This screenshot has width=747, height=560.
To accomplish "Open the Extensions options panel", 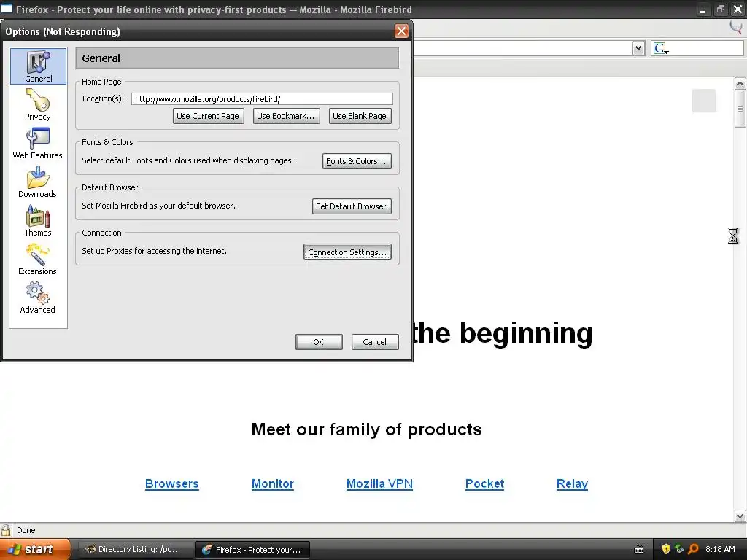I will (x=38, y=259).
